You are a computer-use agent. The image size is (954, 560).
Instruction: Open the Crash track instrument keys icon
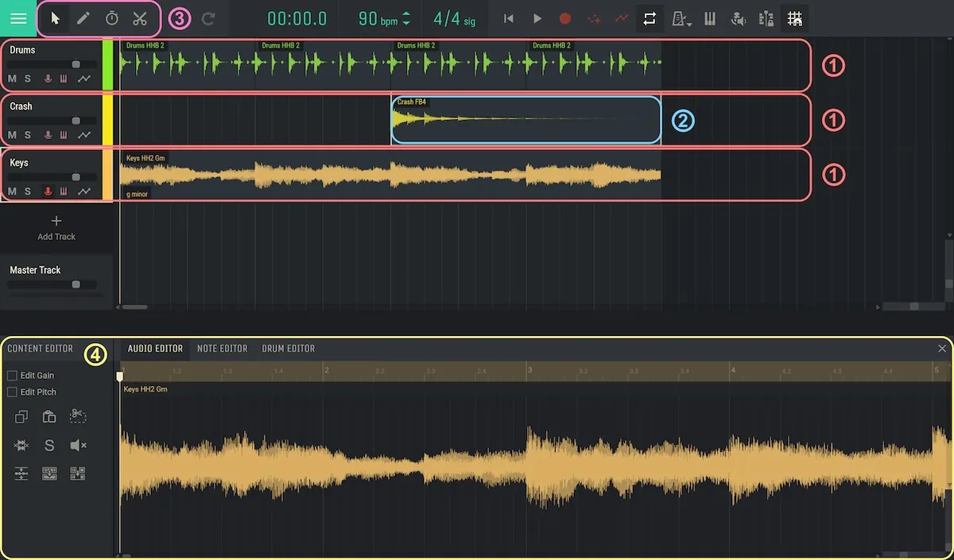click(x=64, y=135)
